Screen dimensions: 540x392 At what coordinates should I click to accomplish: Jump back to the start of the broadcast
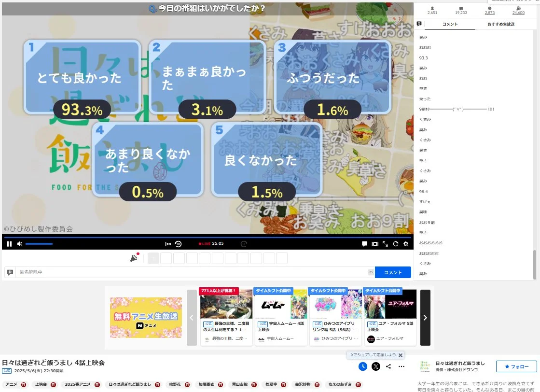pyautogui.click(x=168, y=244)
